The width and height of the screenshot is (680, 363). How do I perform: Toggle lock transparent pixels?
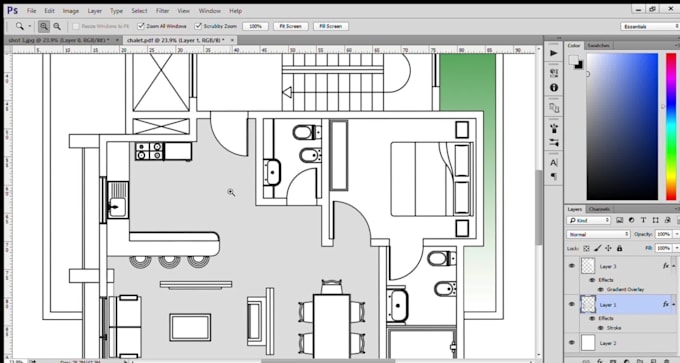point(586,249)
